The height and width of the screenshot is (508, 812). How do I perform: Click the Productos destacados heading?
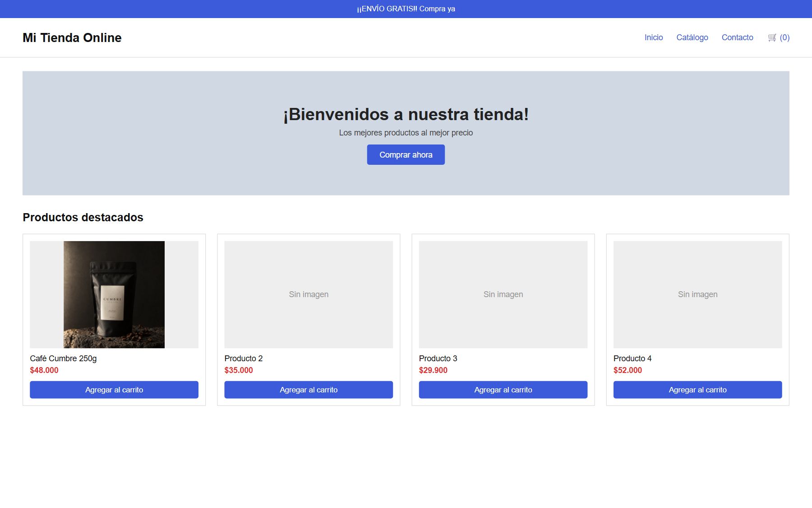click(x=83, y=217)
